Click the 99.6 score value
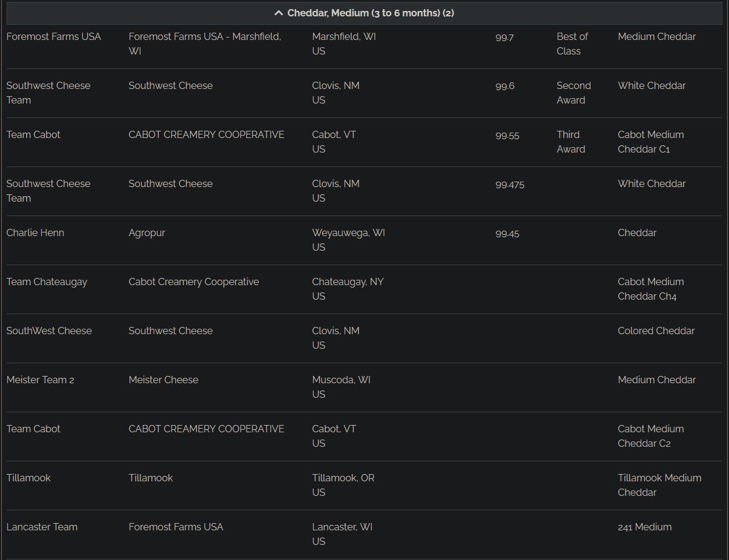 505,87
